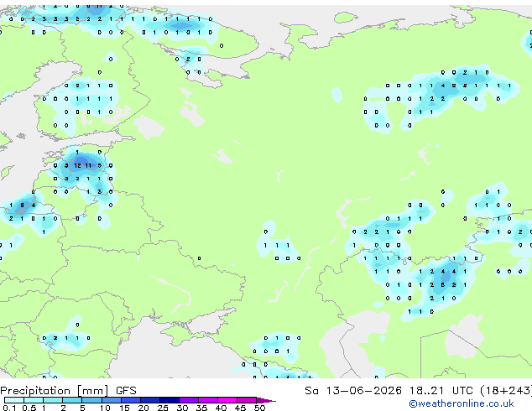The width and height of the screenshot is (532, 411).
Task: Click the '(18+243)' forecast offset text
Action: pyautogui.click(x=506, y=391)
